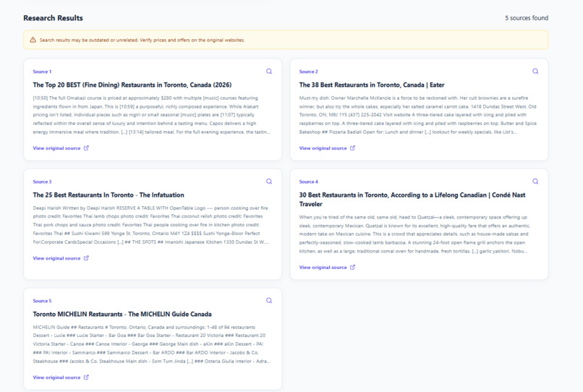The width and height of the screenshot is (583, 392).
Task: Click the magnifier icon on Source 4 card
Action: point(535,182)
